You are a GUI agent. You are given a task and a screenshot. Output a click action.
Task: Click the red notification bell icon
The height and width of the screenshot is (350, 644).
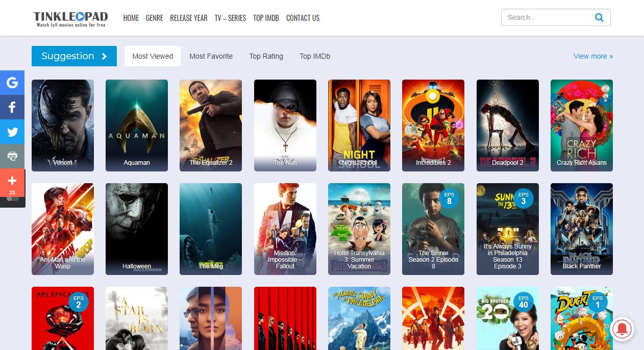point(621,329)
